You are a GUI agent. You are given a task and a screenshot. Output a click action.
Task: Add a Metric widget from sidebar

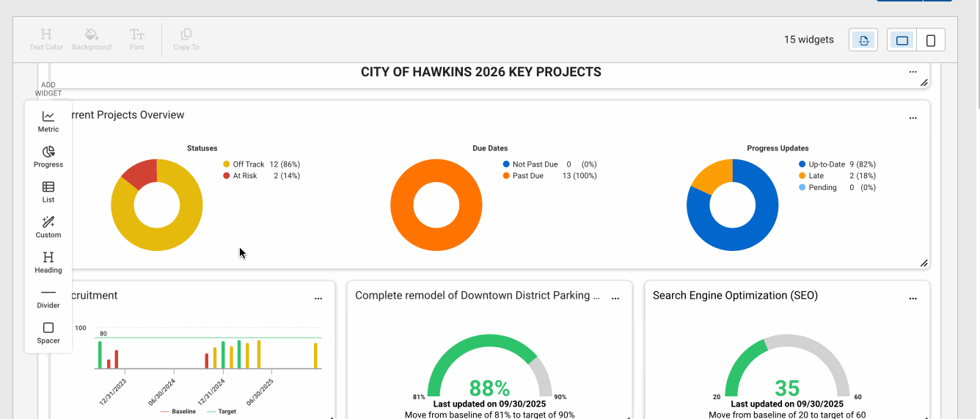48,122
